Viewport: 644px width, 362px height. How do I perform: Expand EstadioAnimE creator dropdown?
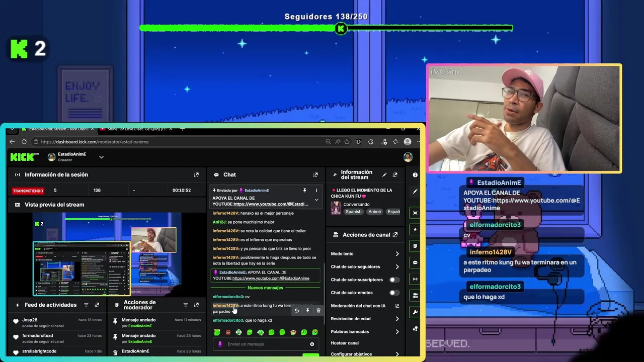pyautogui.click(x=101, y=157)
